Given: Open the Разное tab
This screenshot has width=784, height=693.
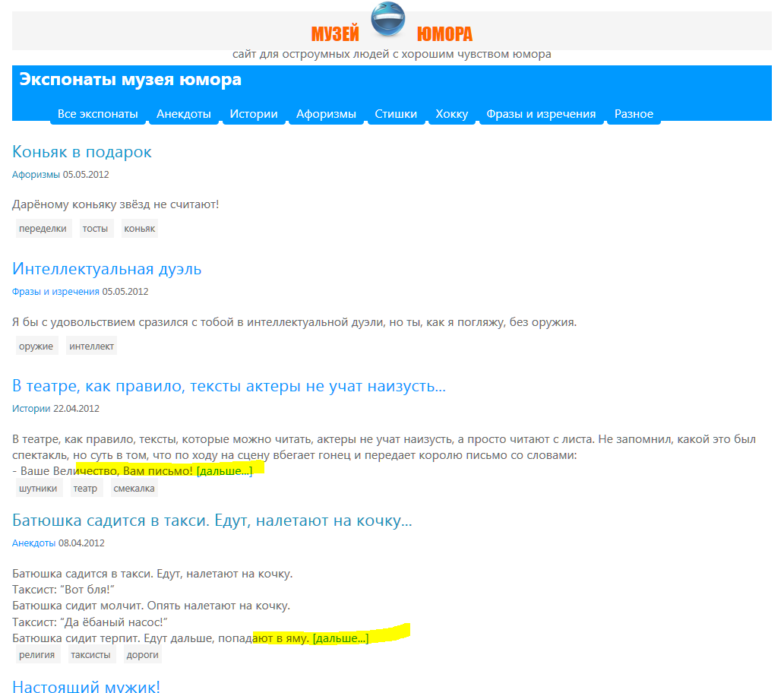Looking at the screenshot, I should [x=634, y=114].
